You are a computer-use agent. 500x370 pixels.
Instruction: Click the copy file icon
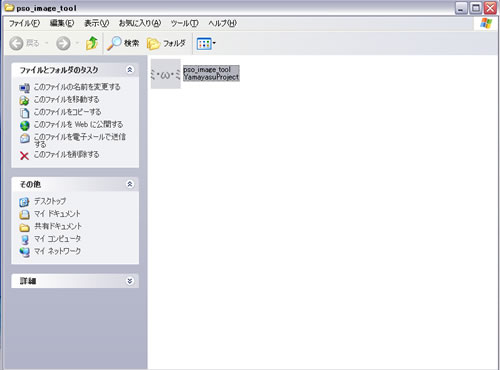click(24, 113)
